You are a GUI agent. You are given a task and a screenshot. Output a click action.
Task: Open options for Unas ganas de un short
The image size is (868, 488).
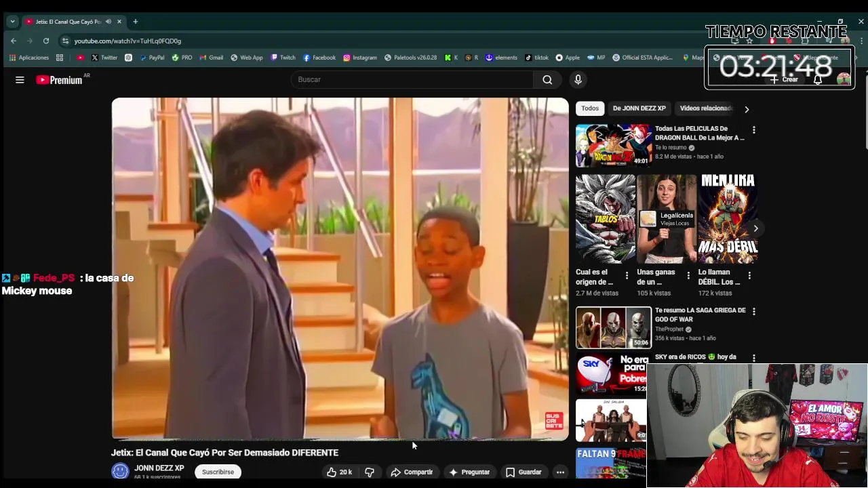coord(688,275)
